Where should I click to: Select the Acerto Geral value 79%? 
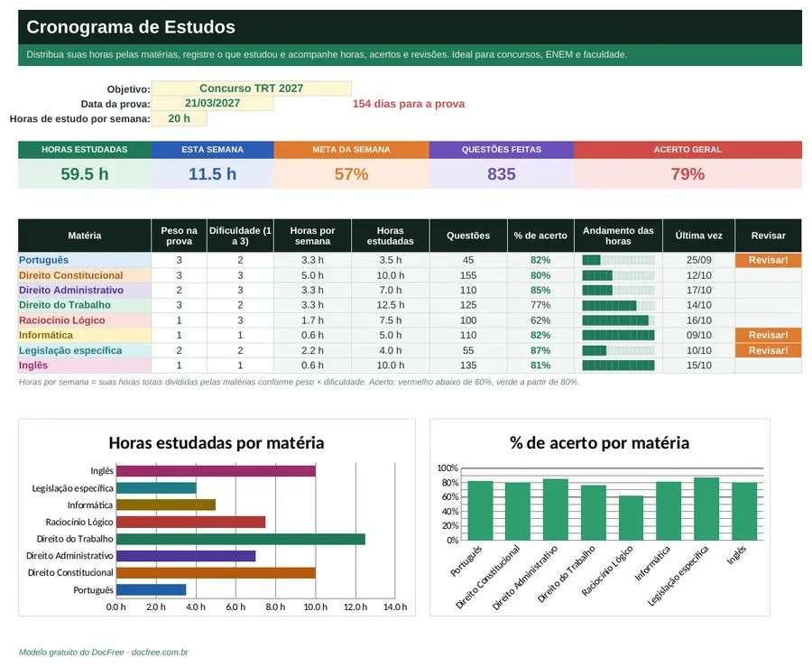(687, 174)
